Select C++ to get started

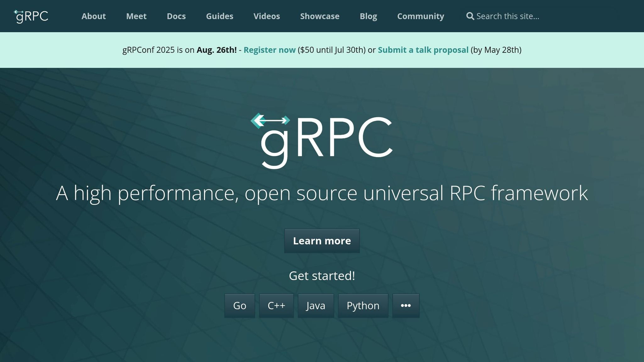pyautogui.click(x=276, y=305)
